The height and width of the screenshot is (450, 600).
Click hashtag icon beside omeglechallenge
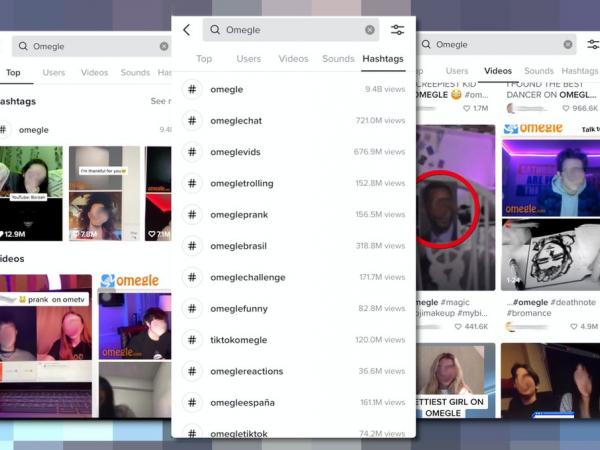[x=192, y=277]
